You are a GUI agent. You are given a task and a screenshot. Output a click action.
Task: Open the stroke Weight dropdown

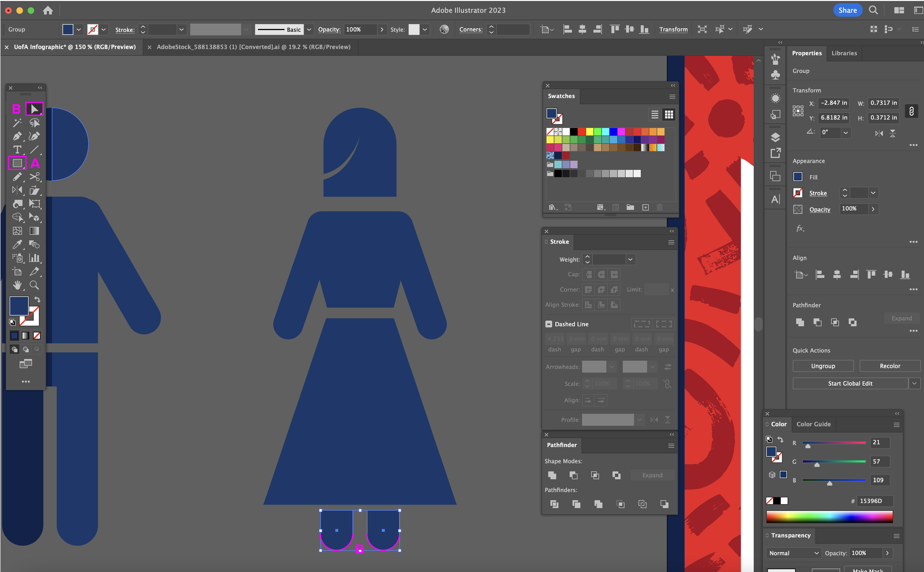(x=630, y=260)
